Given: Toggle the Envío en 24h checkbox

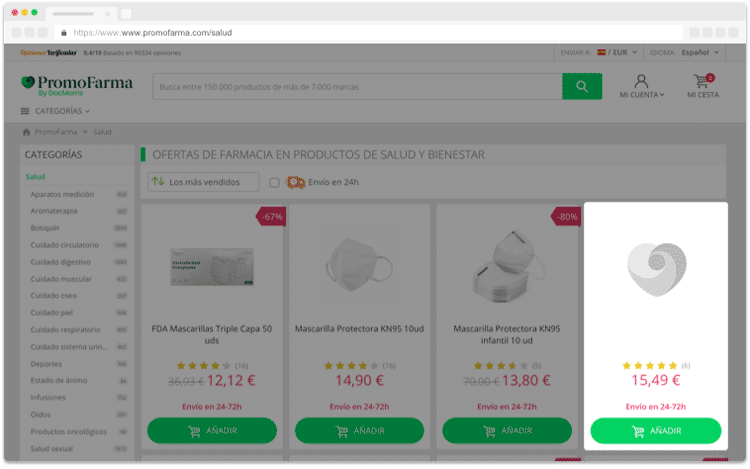Looking at the screenshot, I should [x=274, y=183].
